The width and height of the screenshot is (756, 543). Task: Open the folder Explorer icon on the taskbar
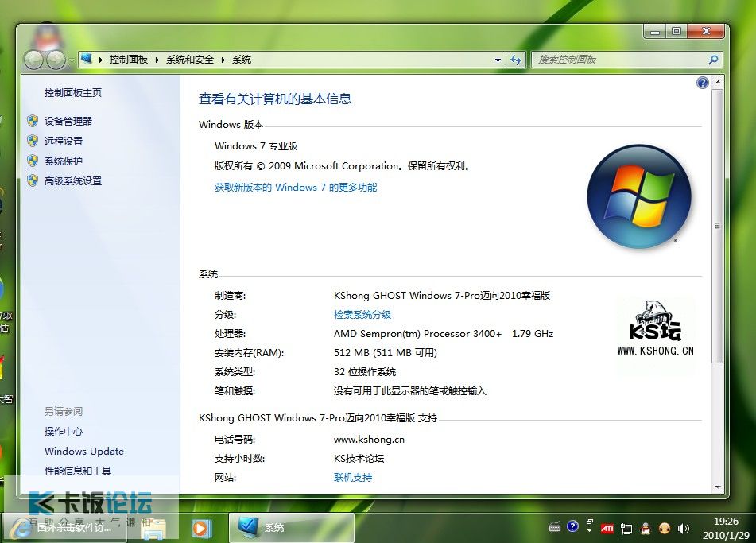tap(153, 529)
